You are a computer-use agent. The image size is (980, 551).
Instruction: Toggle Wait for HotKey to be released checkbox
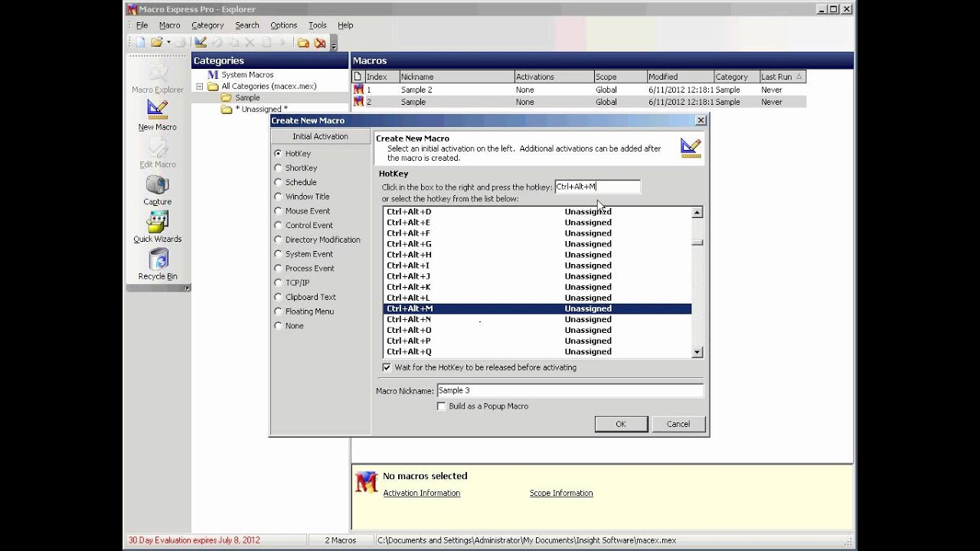pyautogui.click(x=387, y=367)
